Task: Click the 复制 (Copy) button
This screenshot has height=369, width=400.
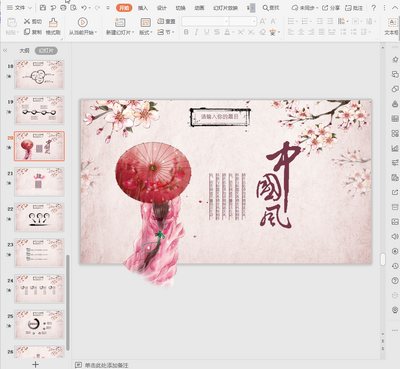Action: coord(33,32)
